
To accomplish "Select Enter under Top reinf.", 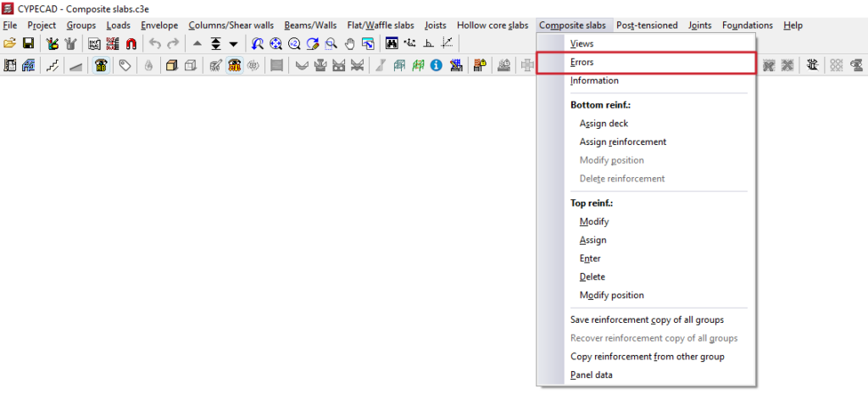I will coord(646,258).
